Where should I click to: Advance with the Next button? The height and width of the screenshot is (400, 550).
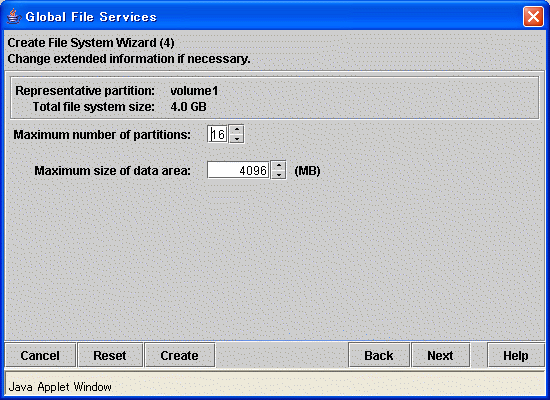(x=441, y=355)
